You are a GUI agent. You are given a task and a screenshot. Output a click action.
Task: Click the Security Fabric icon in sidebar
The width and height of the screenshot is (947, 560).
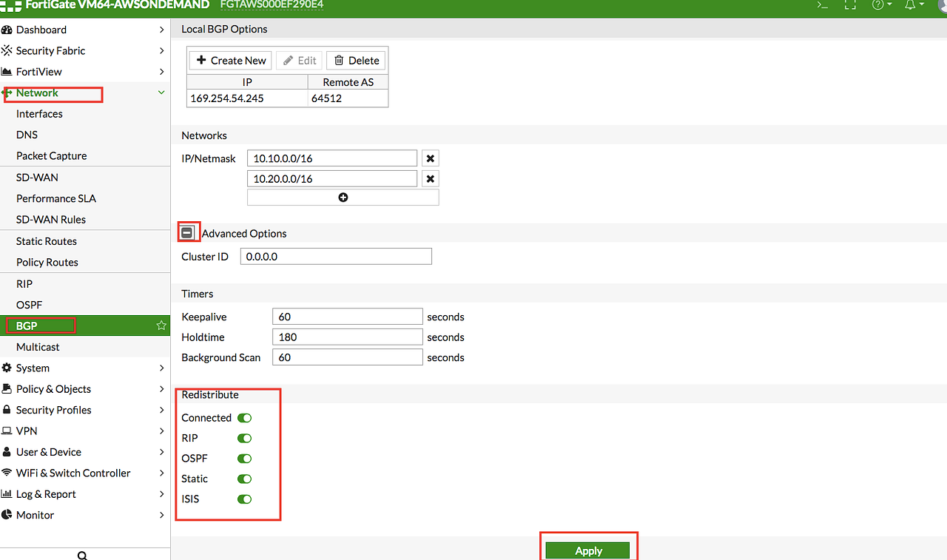7,50
